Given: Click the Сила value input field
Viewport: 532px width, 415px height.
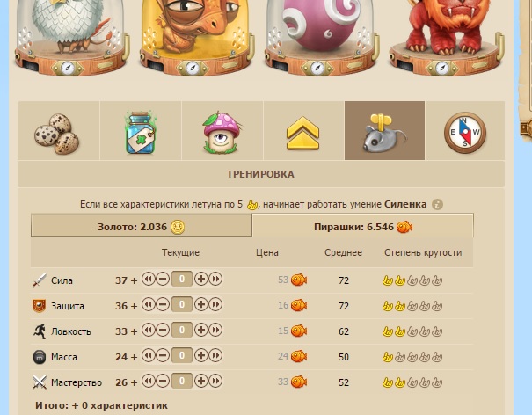Looking at the screenshot, I should [182, 280].
